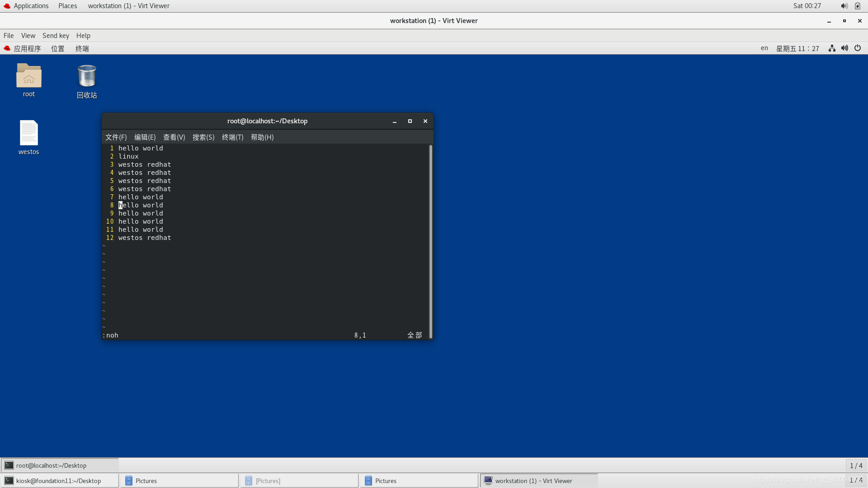Open the 文件(F) menu in terminal
The height and width of the screenshot is (488, 868).
tap(116, 137)
